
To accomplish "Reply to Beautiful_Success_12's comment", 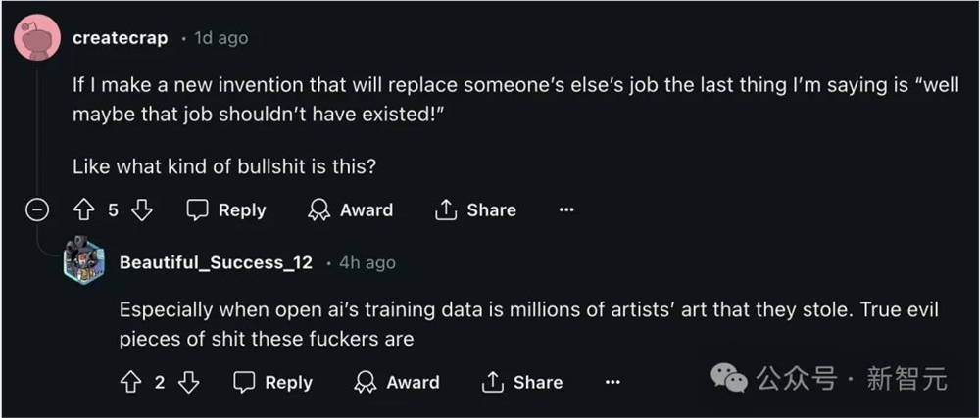I will (x=273, y=383).
